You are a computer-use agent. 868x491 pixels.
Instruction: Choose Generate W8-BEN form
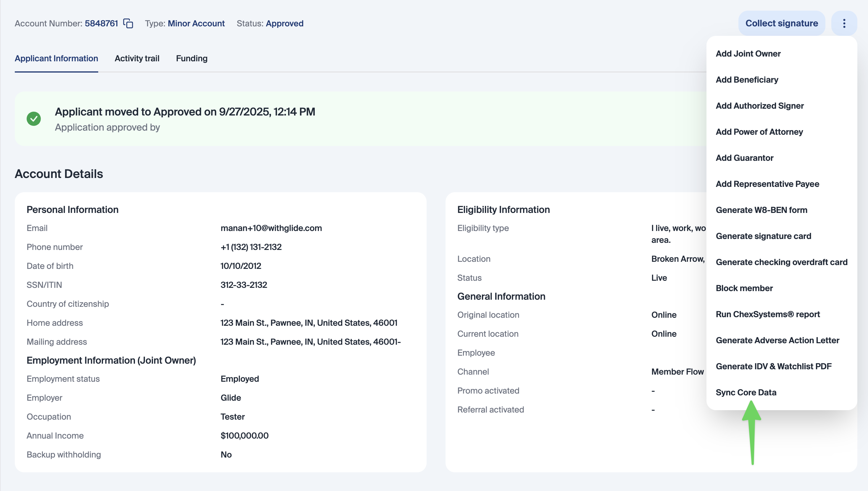tap(761, 210)
